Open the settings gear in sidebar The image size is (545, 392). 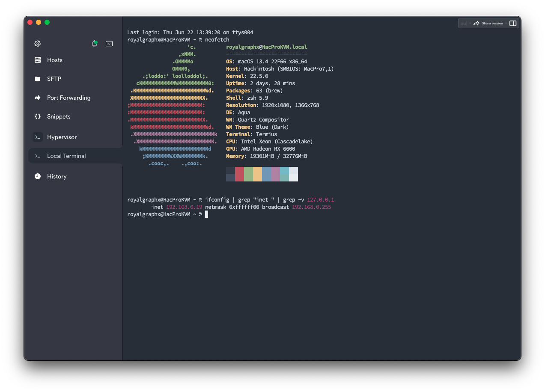coord(38,44)
